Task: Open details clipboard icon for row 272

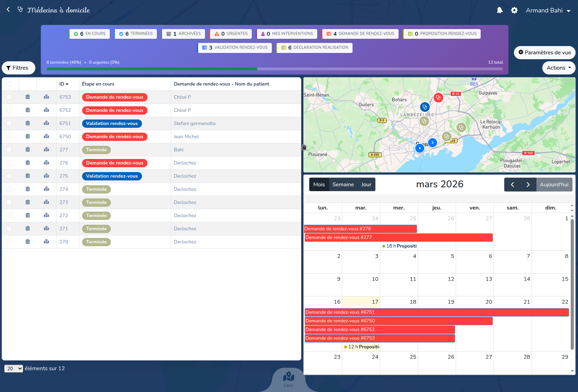Action: (x=28, y=215)
